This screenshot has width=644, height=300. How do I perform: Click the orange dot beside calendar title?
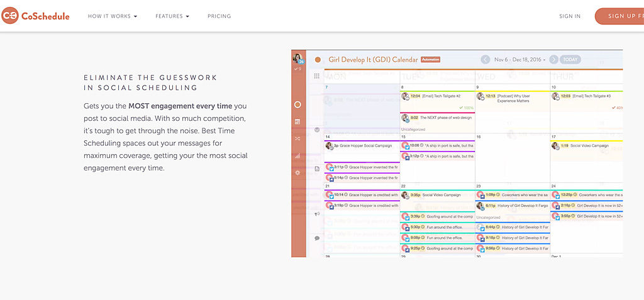coord(318,60)
